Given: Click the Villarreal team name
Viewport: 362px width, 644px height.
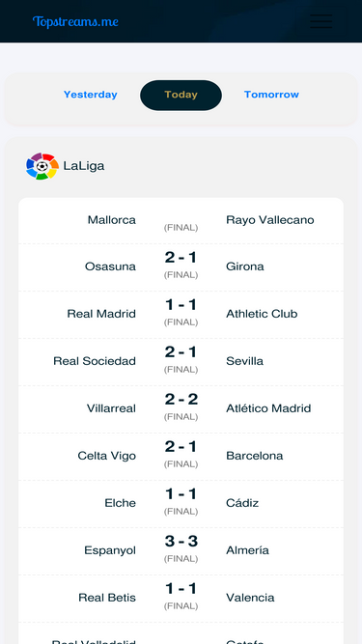Looking at the screenshot, I should pyautogui.click(x=111, y=408).
